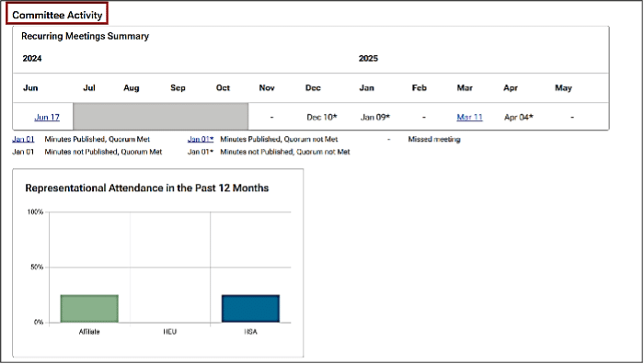Click the 100% axis label on chart
The width and height of the screenshot is (644, 364).
pyautogui.click(x=35, y=212)
